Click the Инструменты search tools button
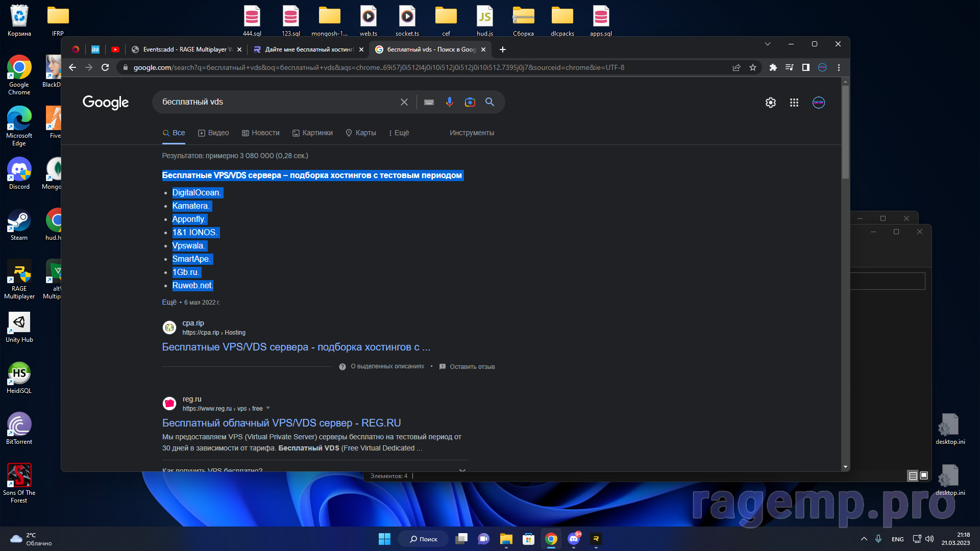Viewport: 980px width, 551px height. pos(472,133)
